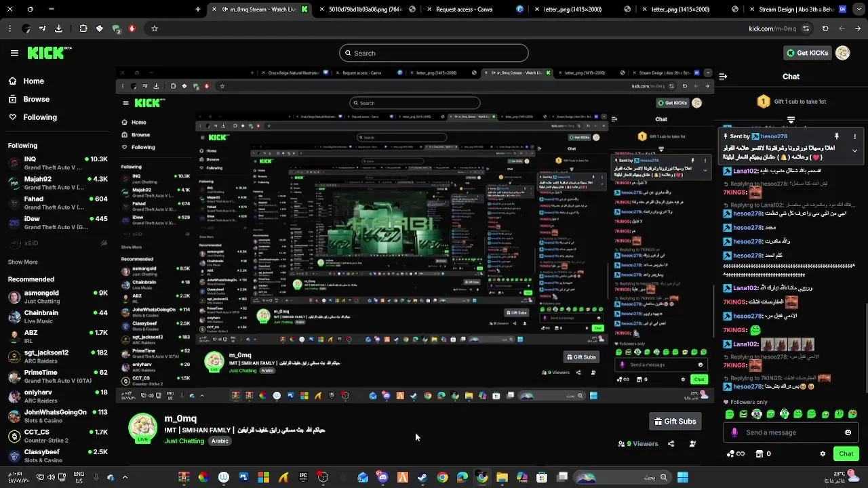Viewport: 868px width, 488px height.
Task: Open the red shield extension icon
Action: point(132,28)
